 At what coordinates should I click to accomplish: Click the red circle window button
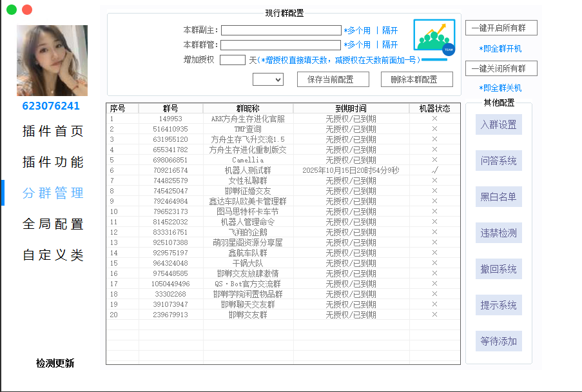(x=27, y=10)
